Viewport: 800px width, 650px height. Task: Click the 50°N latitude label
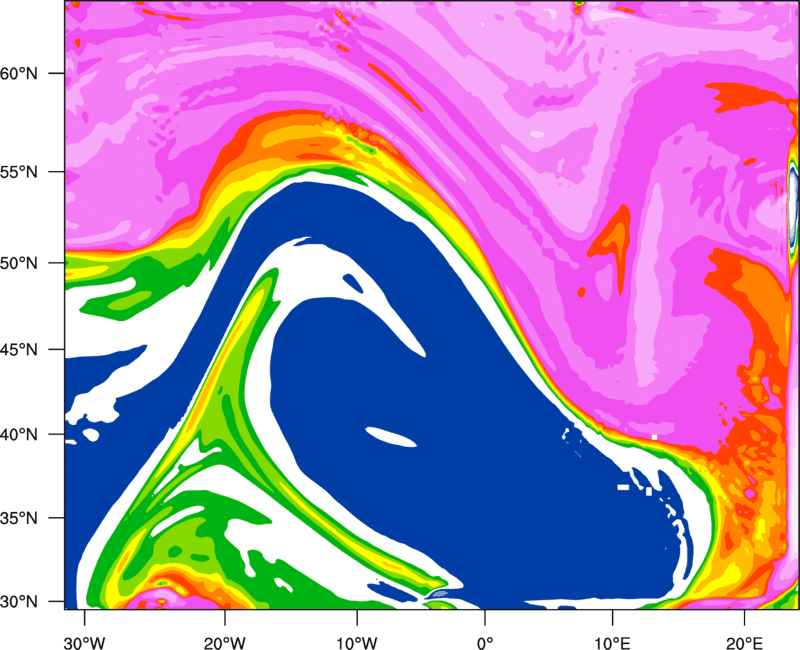[19, 263]
